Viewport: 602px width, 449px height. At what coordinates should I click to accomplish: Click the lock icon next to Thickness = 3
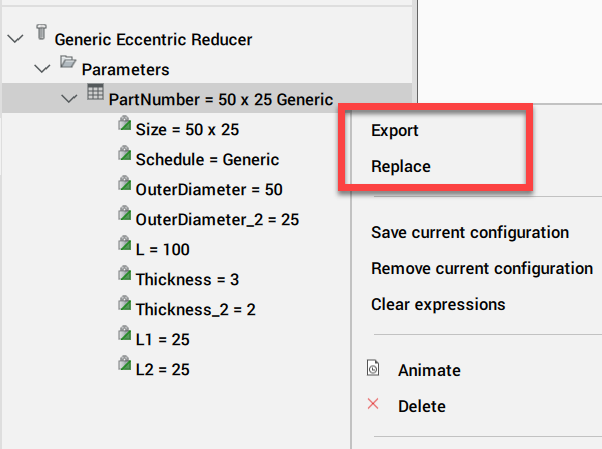124,272
